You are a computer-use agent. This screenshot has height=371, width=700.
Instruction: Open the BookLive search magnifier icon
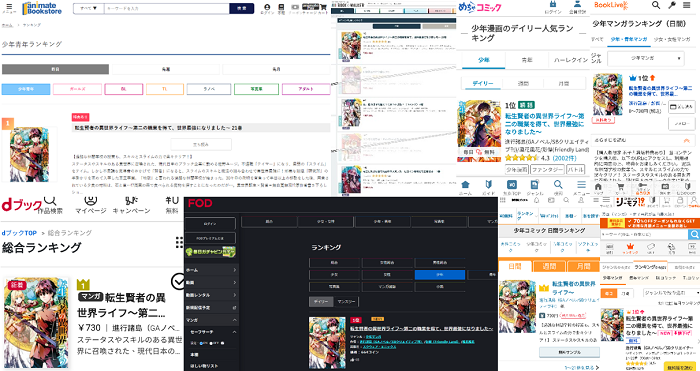coord(656,5)
